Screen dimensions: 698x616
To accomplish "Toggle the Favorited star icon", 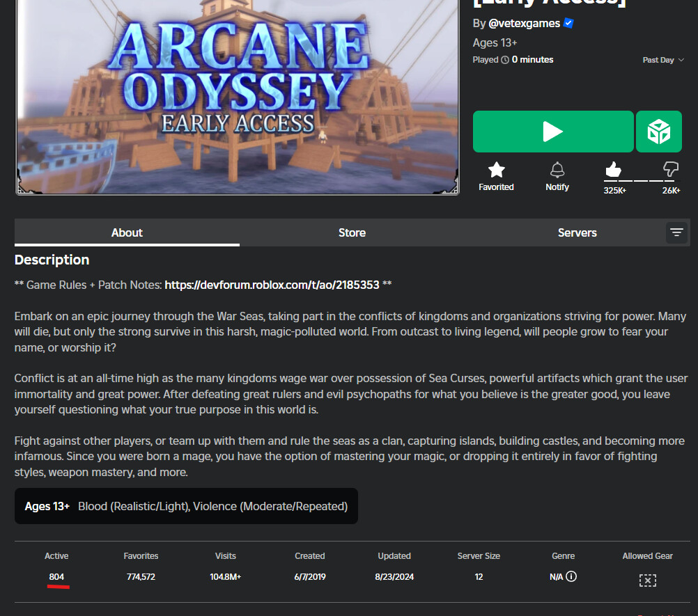I will [x=497, y=170].
